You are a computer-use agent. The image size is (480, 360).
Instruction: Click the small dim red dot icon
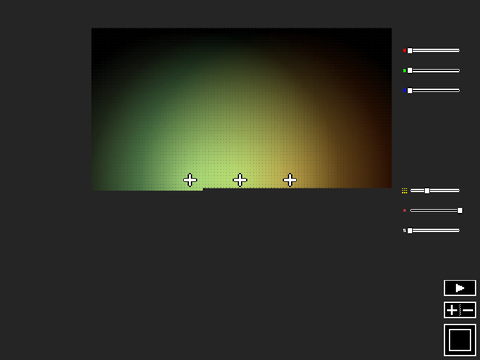click(404, 211)
